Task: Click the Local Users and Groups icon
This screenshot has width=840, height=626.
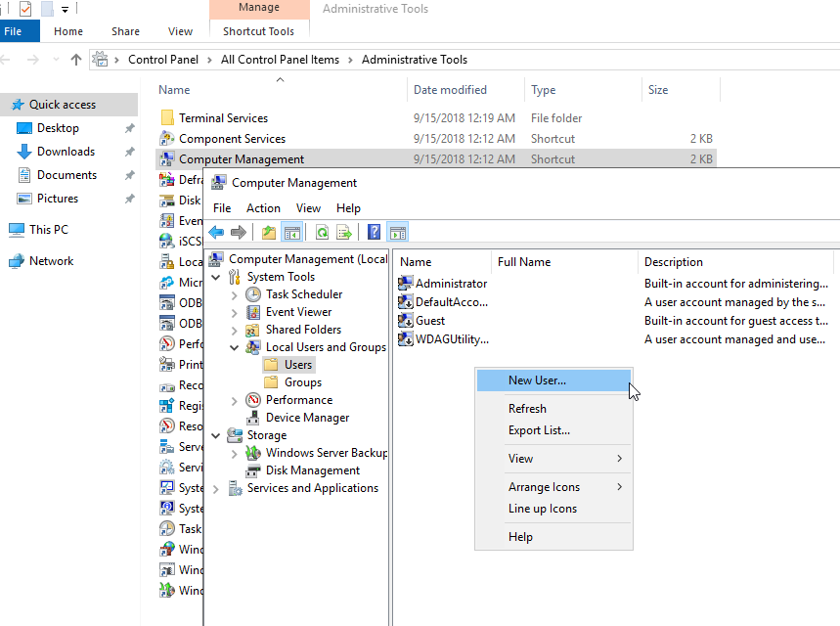Action: (253, 347)
